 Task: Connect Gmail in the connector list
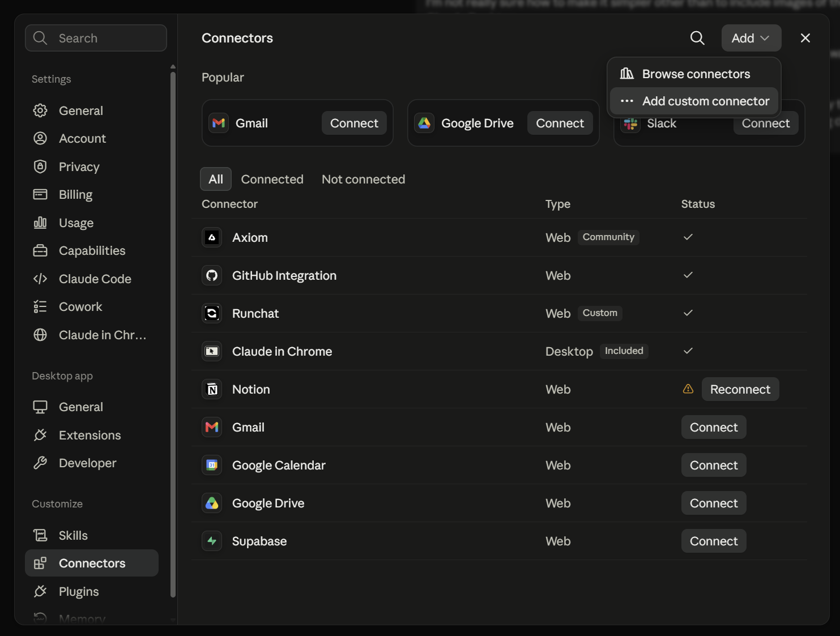pyautogui.click(x=714, y=427)
